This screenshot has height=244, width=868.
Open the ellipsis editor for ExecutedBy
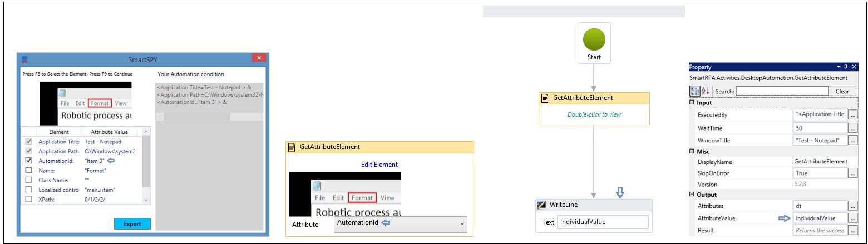(x=852, y=114)
